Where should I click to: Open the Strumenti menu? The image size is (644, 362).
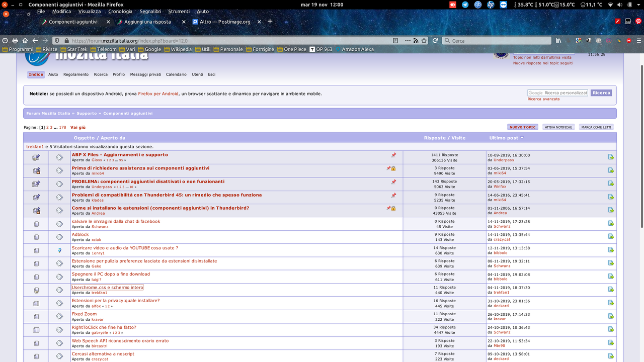(179, 11)
